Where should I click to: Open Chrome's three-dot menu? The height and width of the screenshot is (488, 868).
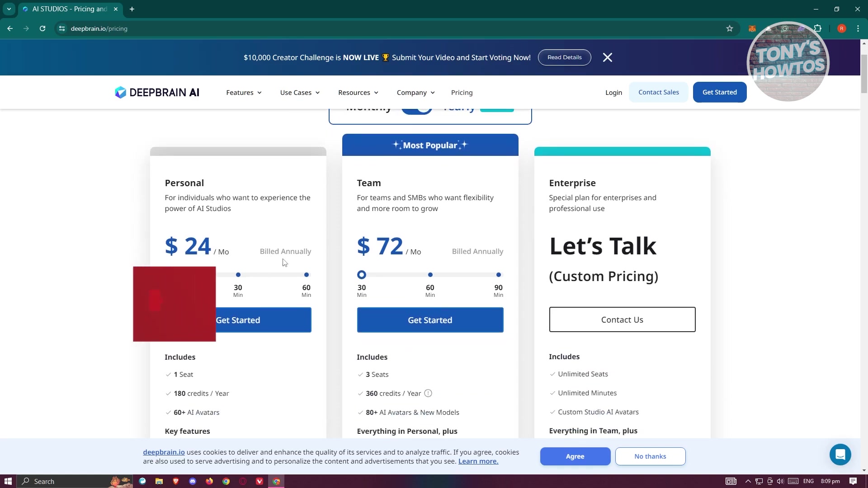(858, 28)
